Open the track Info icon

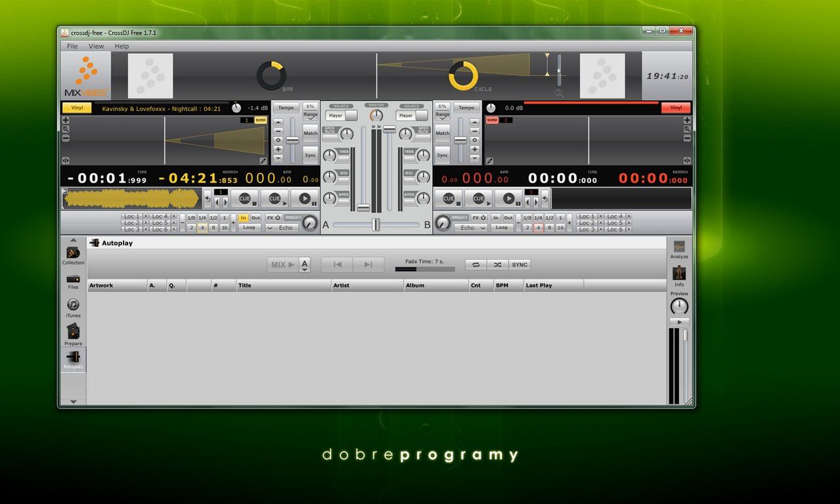click(679, 274)
